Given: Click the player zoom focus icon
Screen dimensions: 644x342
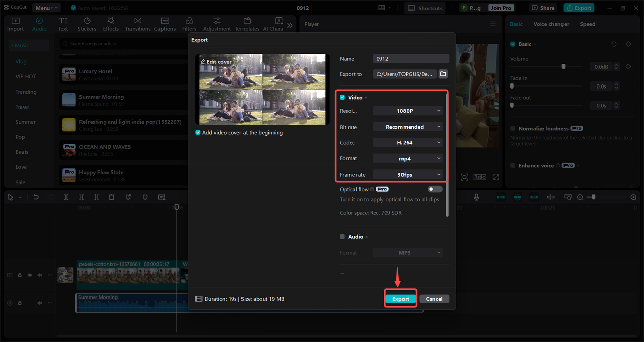Looking at the screenshot, I should tap(464, 177).
